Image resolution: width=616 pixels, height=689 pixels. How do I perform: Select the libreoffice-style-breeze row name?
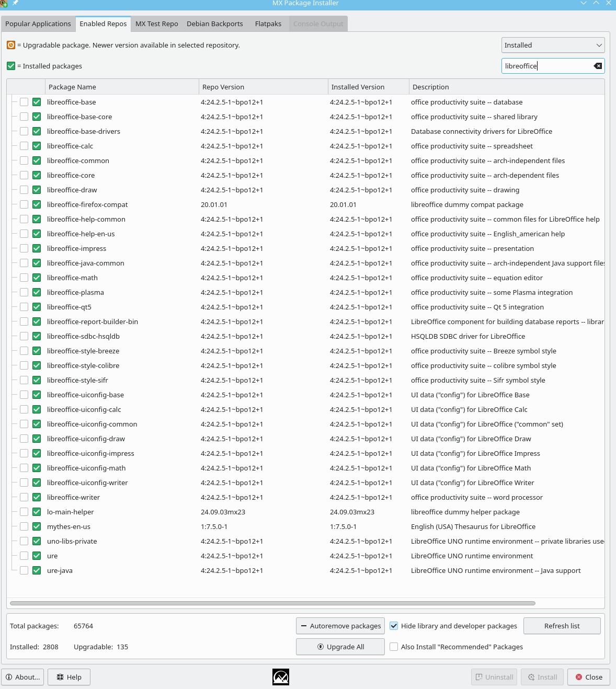(83, 351)
